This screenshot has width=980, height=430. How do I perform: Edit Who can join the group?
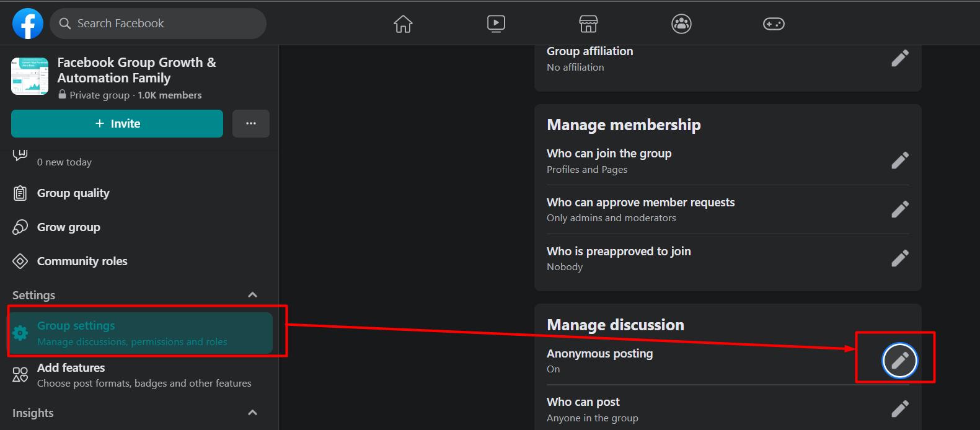[x=900, y=160]
